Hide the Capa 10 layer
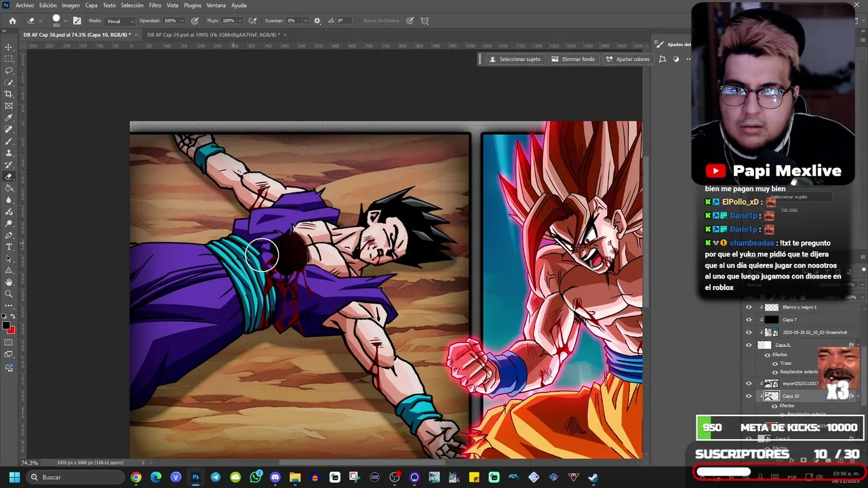The image size is (868, 488). pos(749,396)
